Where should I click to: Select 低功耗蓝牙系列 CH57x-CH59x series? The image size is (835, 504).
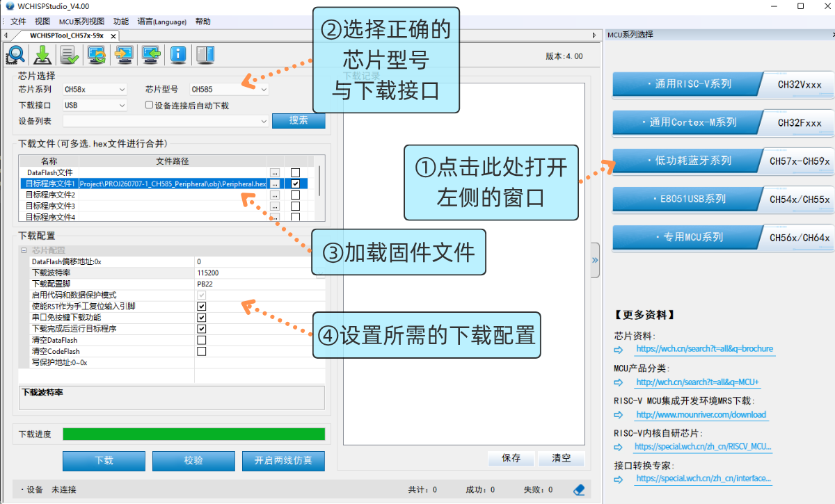point(722,161)
